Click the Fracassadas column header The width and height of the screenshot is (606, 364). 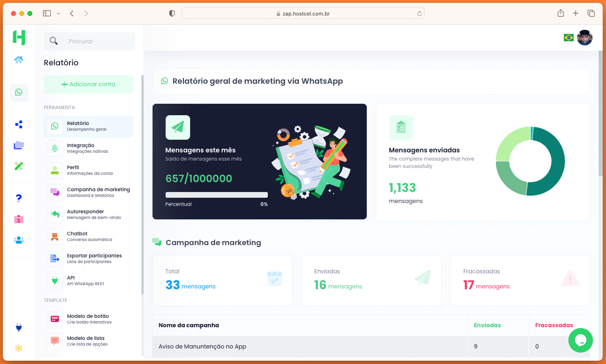coord(554,325)
